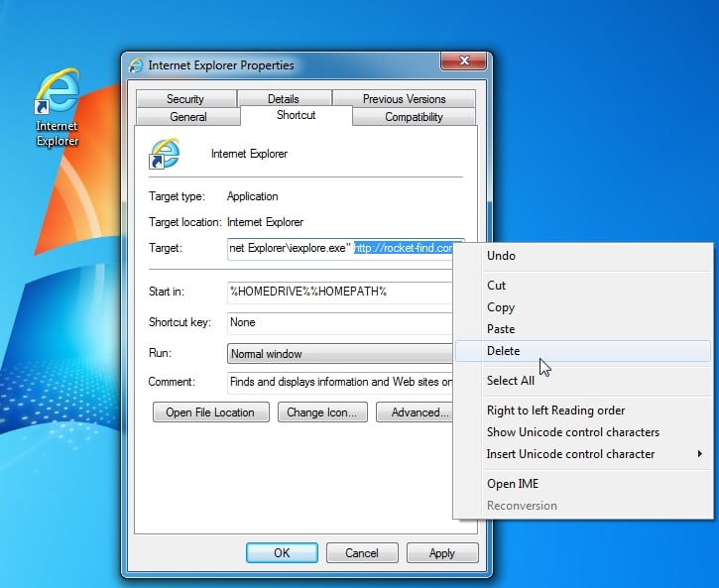Choose Delete from the context menu
Screen dimensions: 719x588
coord(583,351)
